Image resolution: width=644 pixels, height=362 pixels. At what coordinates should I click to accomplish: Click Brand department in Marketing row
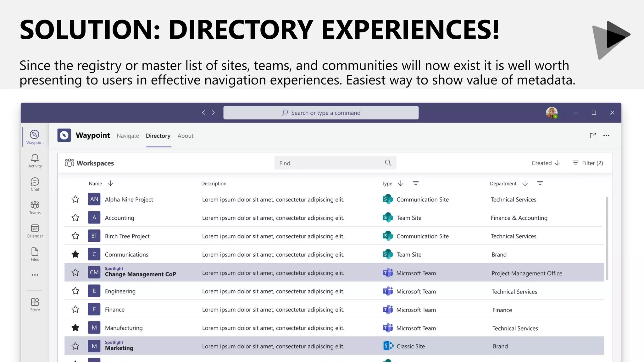500,346
